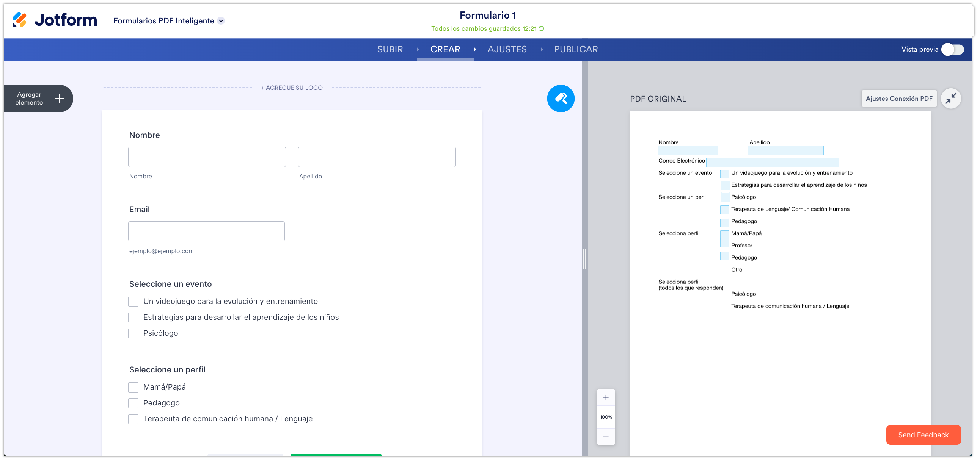Screen dimensions: 980x460
Task: Click the Send Feedback button
Action: [923, 435]
